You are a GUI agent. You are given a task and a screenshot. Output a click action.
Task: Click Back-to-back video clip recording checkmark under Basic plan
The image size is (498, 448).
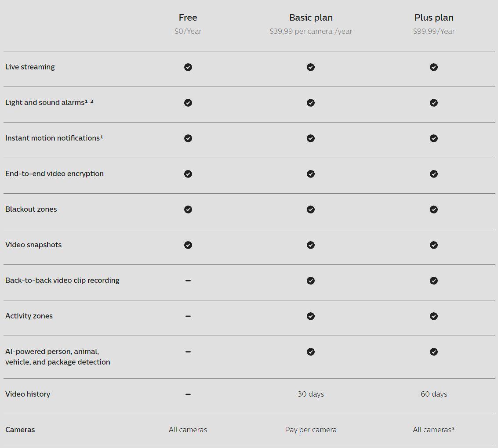point(311,281)
